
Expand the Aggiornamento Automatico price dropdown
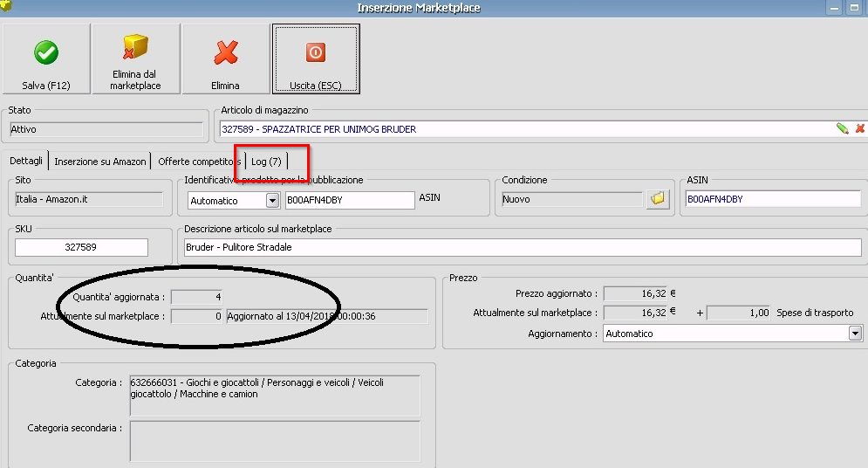tap(855, 334)
